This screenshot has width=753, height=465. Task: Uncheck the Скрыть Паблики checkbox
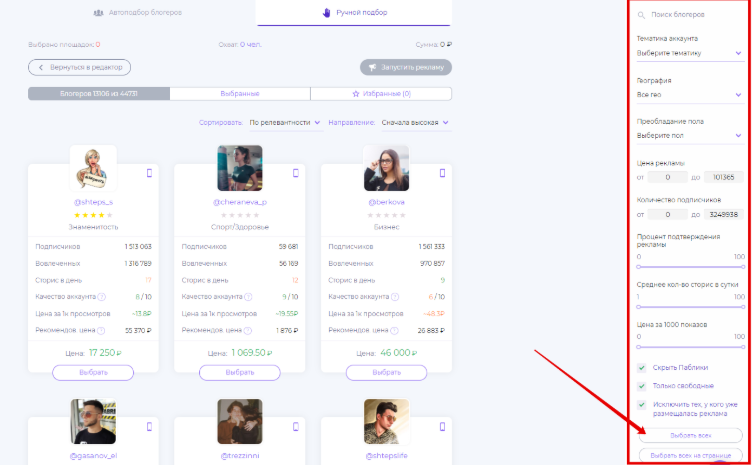pyautogui.click(x=642, y=368)
